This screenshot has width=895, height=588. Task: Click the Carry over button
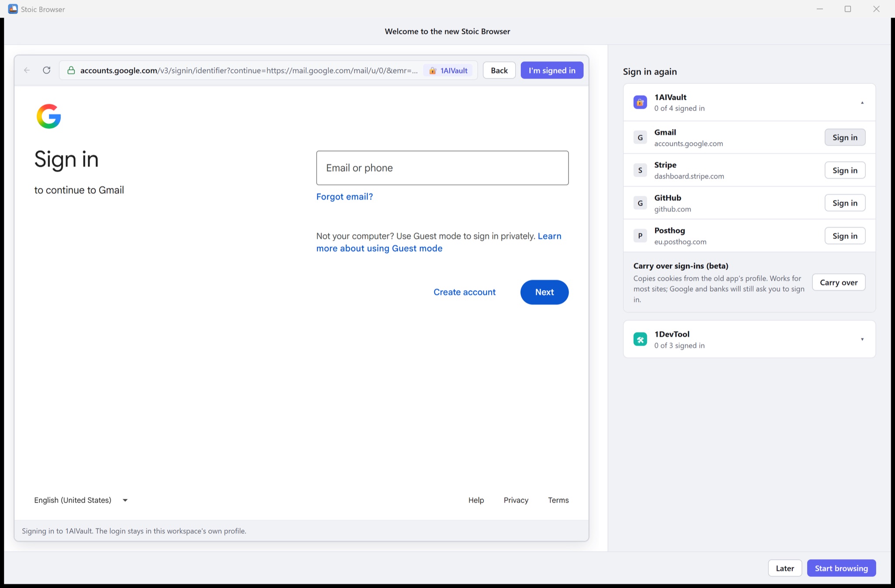pyautogui.click(x=839, y=283)
